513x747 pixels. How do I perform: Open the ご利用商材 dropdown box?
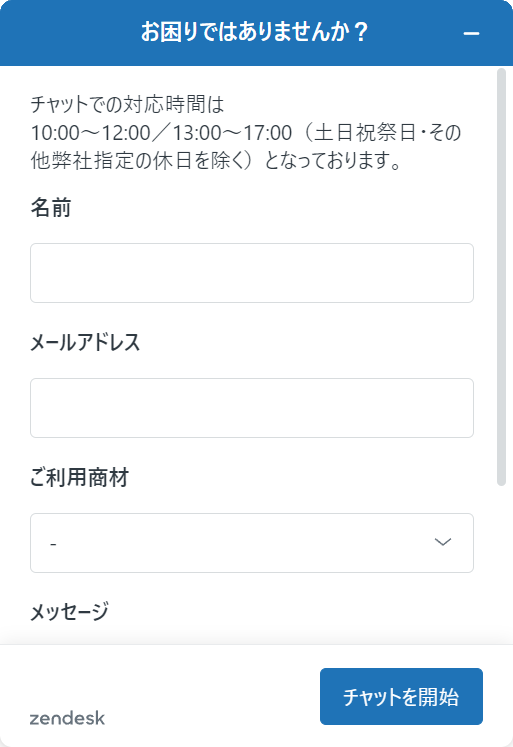tap(251, 543)
